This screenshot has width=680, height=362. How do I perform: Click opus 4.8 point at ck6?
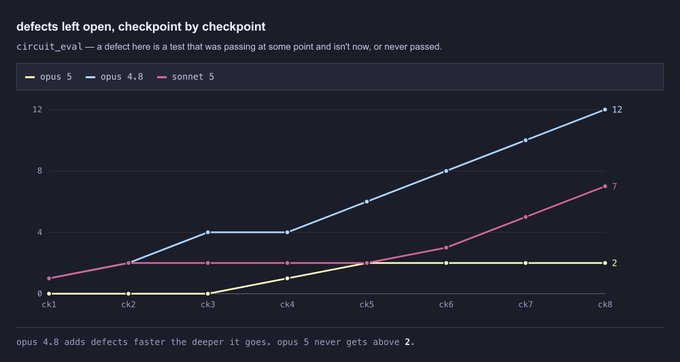pyautogui.click(x=446, y=171)
